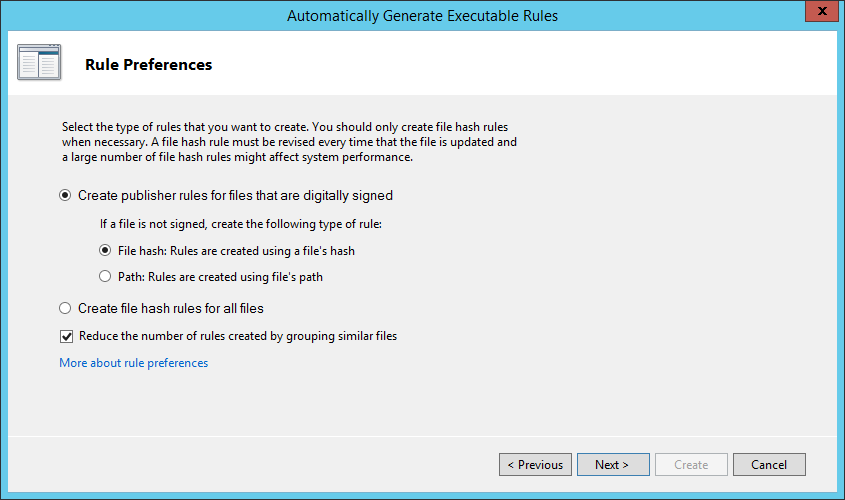Click the 'Rules are created using file's path' text

coord(236,277)
